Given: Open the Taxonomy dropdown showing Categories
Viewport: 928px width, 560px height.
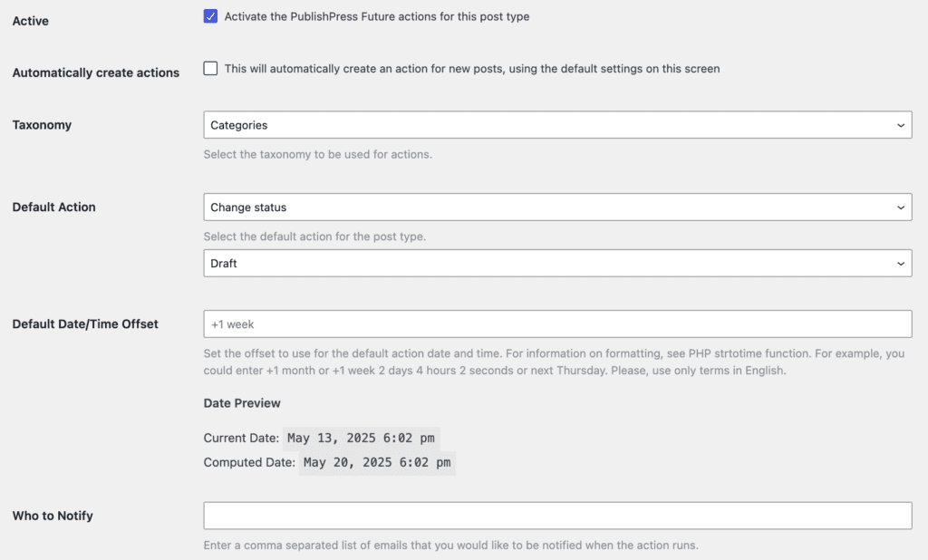Looking at the screenshot, I should [x=556, y=125].
